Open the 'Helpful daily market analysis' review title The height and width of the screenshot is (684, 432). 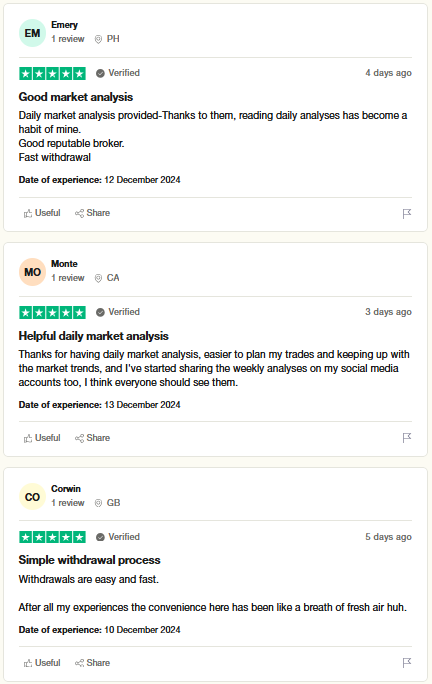coord(93,336)
